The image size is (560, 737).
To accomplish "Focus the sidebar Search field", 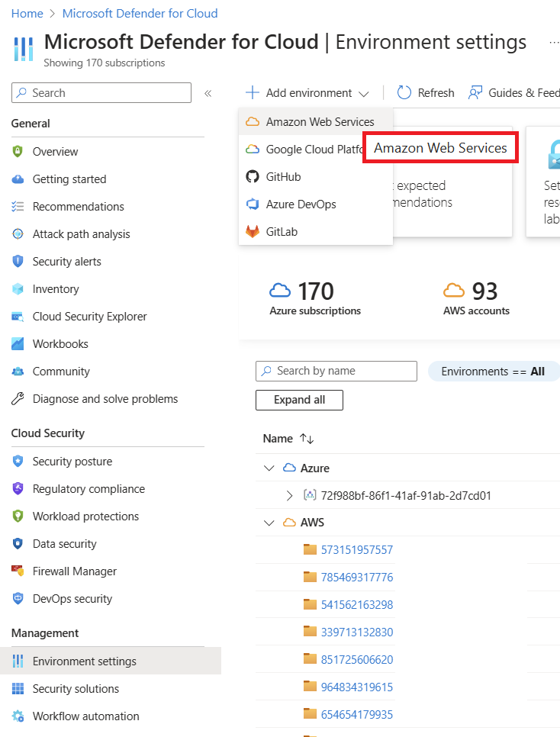I will (101, 92).
